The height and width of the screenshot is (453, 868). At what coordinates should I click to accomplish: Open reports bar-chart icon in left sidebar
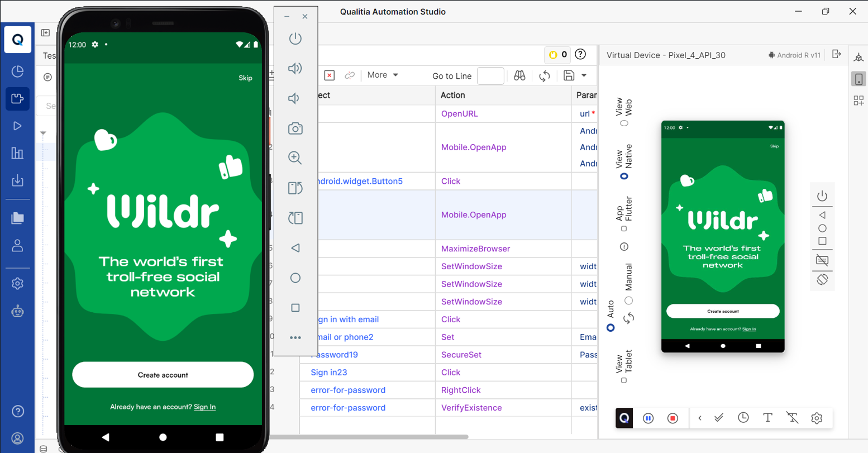(x=18, y=153)
